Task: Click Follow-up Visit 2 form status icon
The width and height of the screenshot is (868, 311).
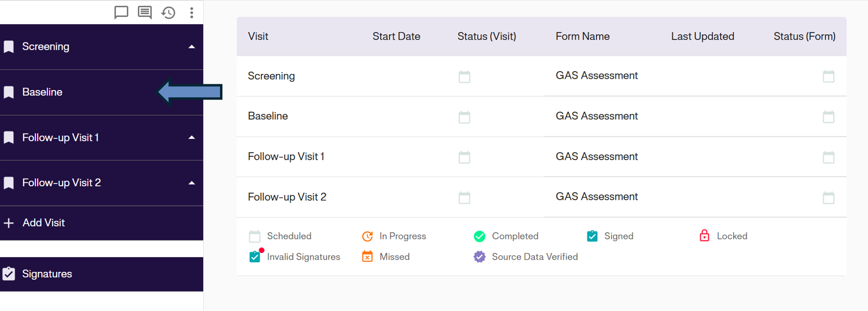Action: (828, 197)
